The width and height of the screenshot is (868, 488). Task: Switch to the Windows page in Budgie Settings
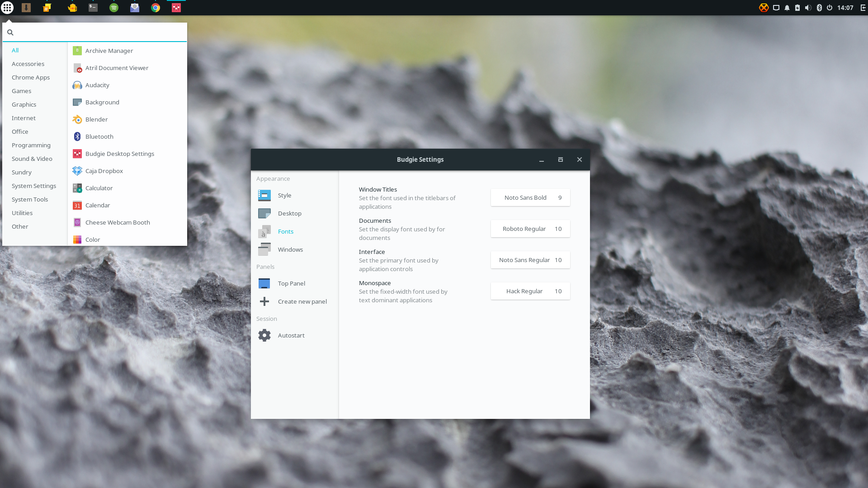pos(295,249)
